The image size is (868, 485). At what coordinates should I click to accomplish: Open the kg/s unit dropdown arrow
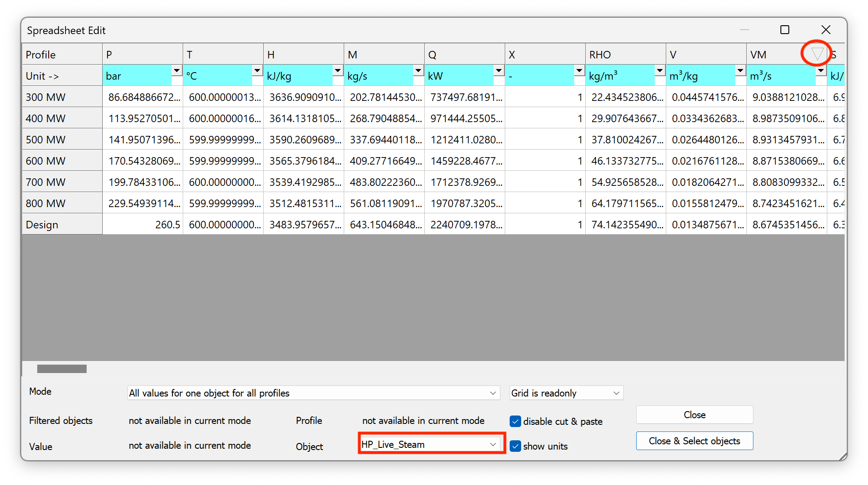point(418,71)
